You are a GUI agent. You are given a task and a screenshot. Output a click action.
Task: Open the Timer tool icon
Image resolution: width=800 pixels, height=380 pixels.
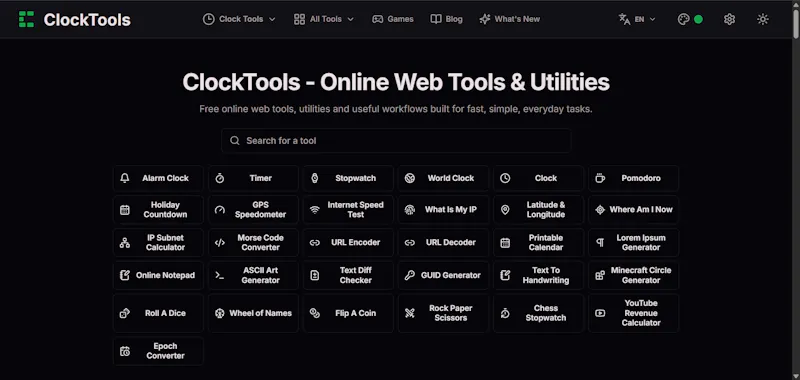(220, 178)
